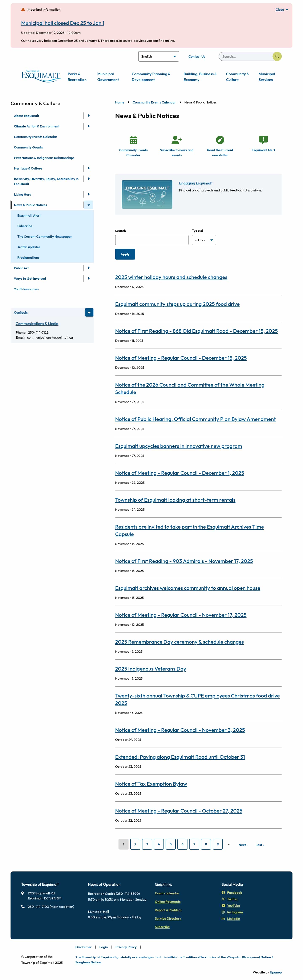Select the pencil icon for the Current newsletter
This screenshot has width=303, height=980.
pyautogui.click(x=220, y=140)
